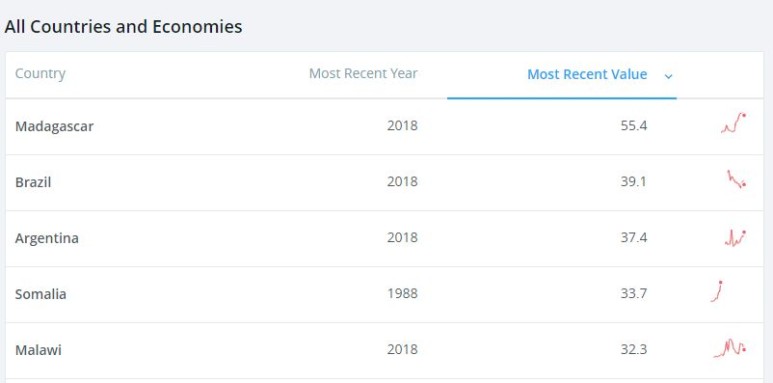
Task: Open the Somalia country link
Action: (40, 294)
